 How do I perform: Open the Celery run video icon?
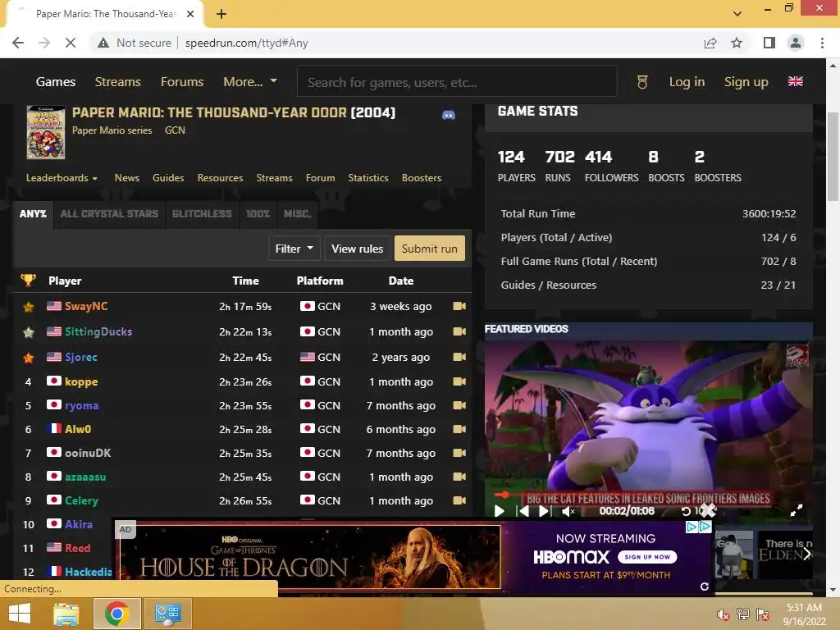(x=459, y=500)
